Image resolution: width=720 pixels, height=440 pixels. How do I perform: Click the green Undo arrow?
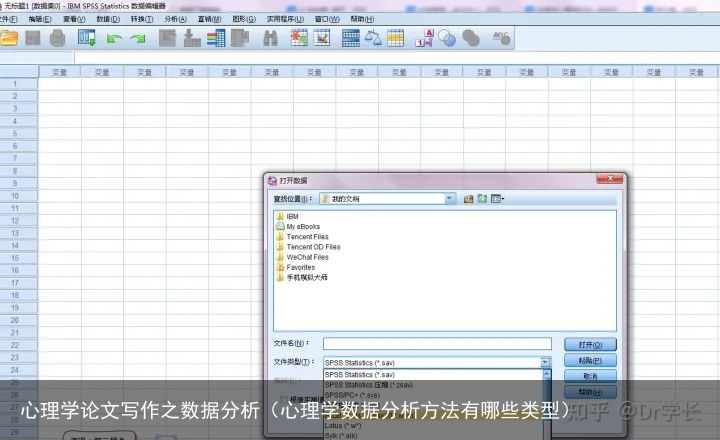pos(113,39)
